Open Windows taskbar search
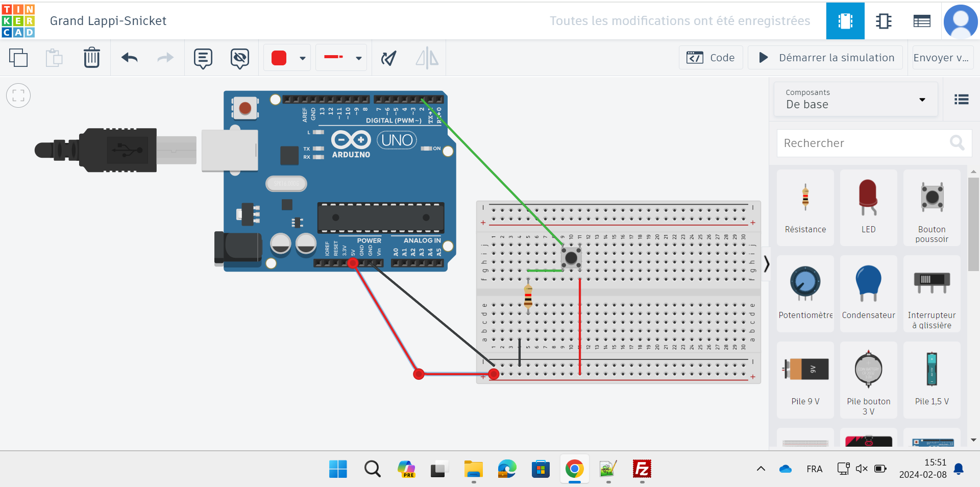Image resolution: width=980 pixels, height=487 pixels. (x=372, y=469)
